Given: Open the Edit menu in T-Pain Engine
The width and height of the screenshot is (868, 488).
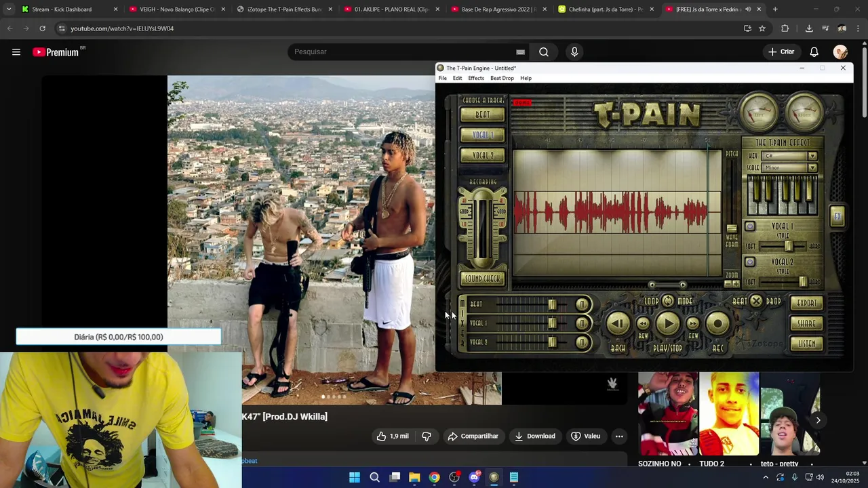Looking at the screenshot, I should click(458, 78).
